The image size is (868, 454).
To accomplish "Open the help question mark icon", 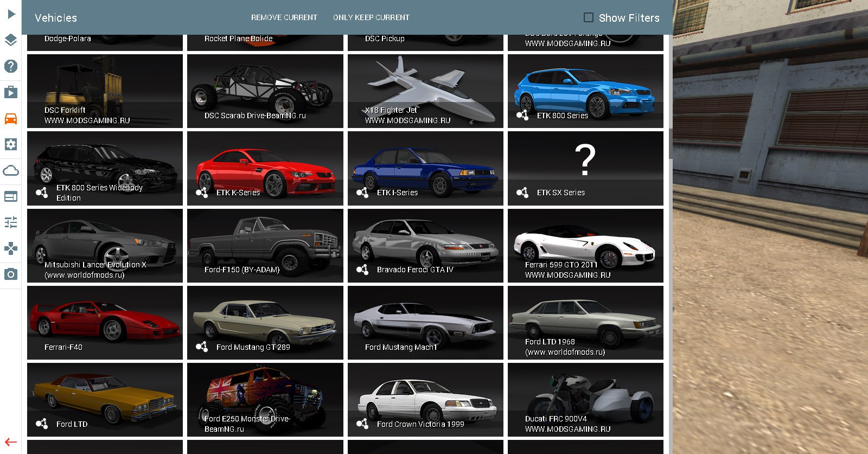I will point(11,66).
